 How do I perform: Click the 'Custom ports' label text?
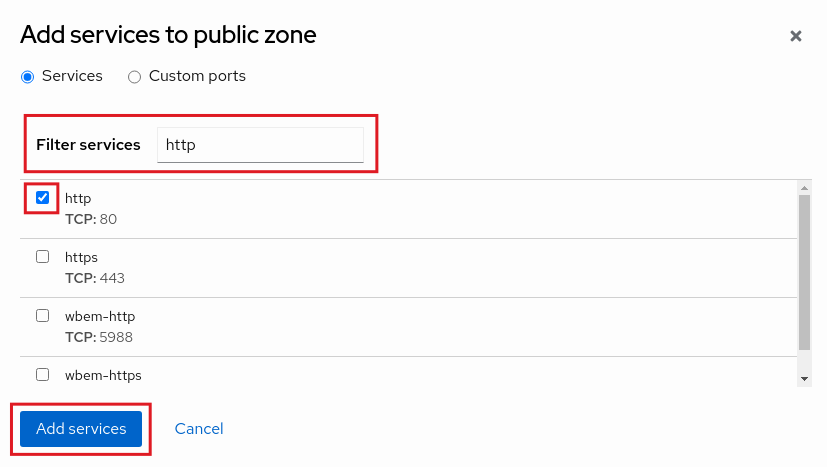[197, 76]
